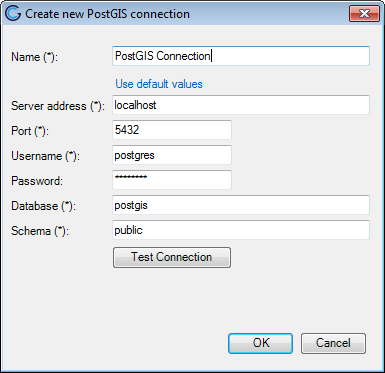Viewport: 385px width, 373px height.
Task: Click the Schema field showing public
Action: tap(241, 230)
